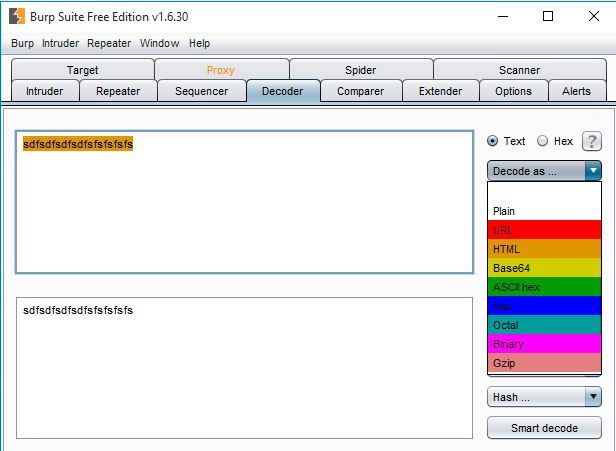Switch to the Scanner tab
This screenshot has width=616, height=451.
tap(519, 70)
